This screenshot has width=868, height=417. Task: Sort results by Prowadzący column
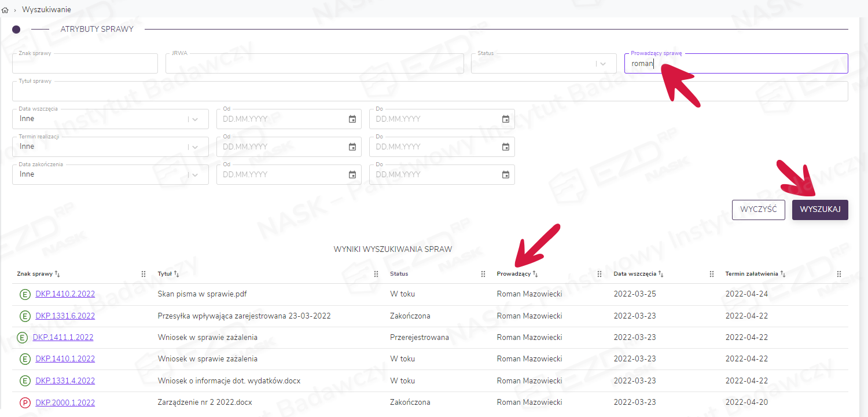tap(535, 274)
